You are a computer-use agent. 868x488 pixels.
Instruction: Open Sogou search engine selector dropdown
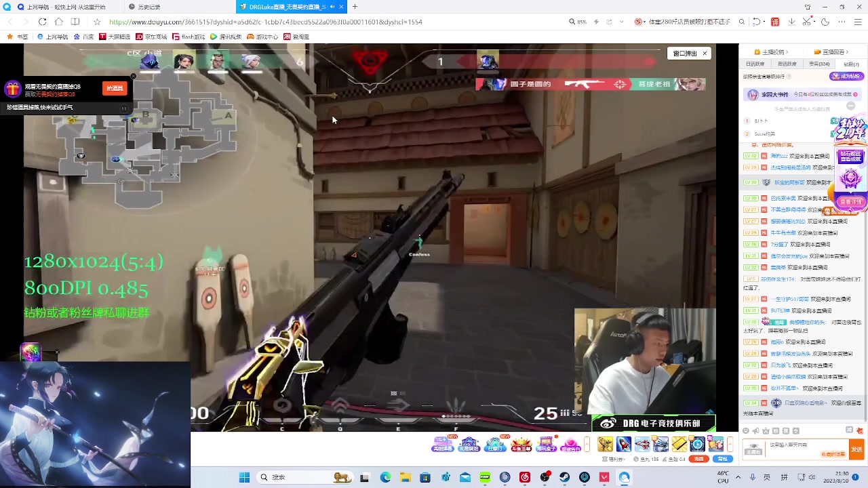(639, 22)
